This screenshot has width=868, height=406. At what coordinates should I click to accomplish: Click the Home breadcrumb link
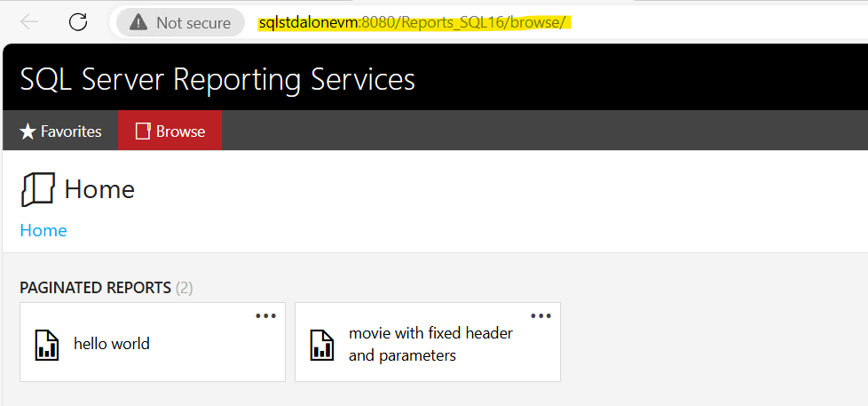(43, 230)
